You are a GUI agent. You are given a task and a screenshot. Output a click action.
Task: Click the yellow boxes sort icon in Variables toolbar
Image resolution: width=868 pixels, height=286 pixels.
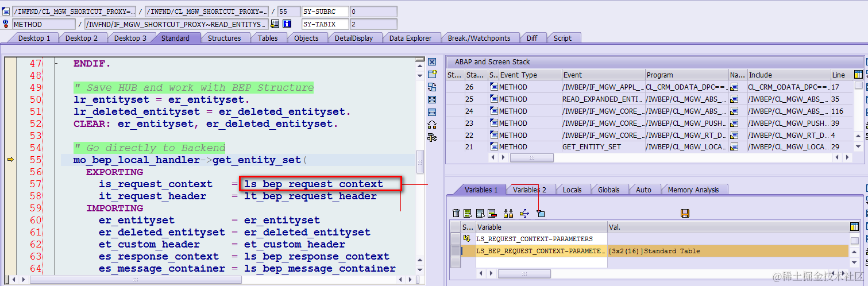coord(508,214)
